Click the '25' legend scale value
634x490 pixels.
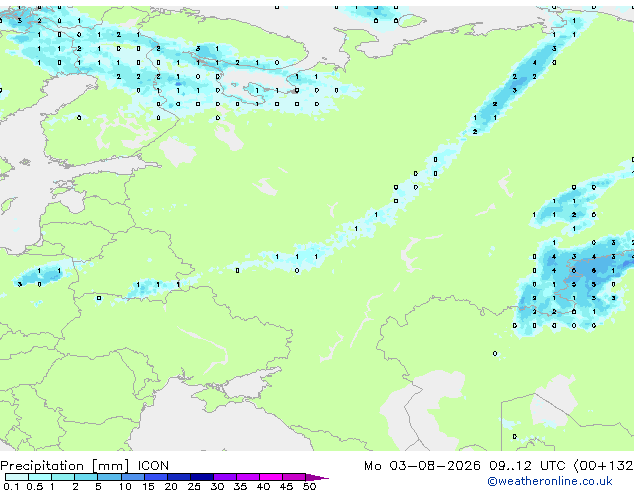[x=194, y=486]
